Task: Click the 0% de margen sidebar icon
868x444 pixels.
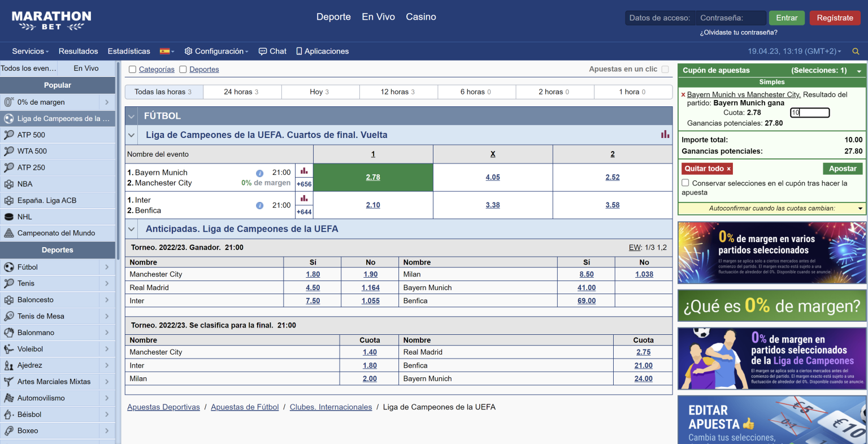Action: point(8,102)
